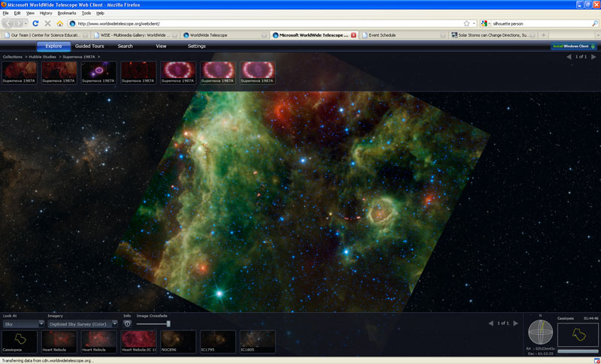
Task: Click the Firefox search input field
Action: point(541,24)
